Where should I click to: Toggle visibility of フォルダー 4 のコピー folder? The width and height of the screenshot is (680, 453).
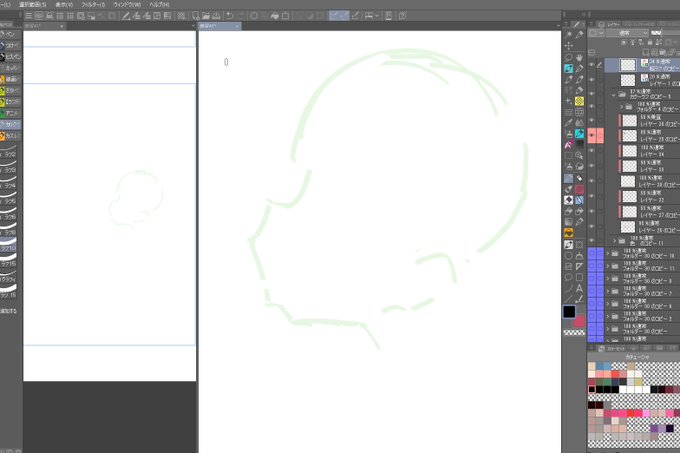pos(592,107)
